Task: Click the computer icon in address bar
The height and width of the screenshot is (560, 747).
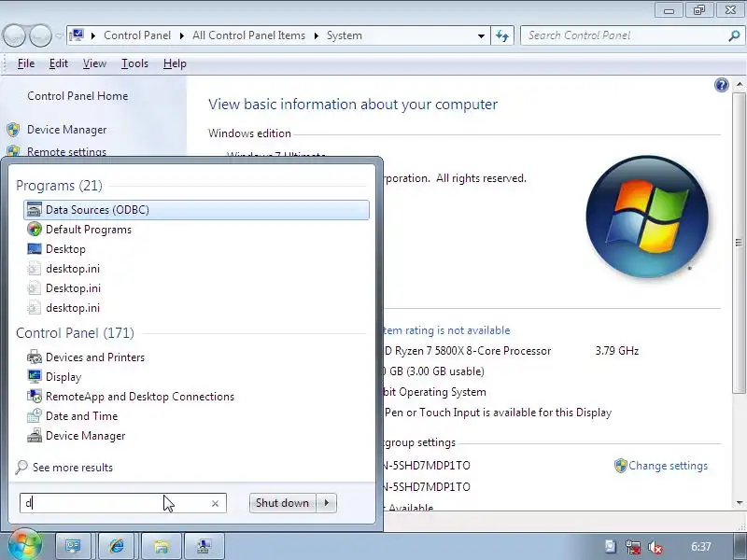Action: (x=77, y=35)
